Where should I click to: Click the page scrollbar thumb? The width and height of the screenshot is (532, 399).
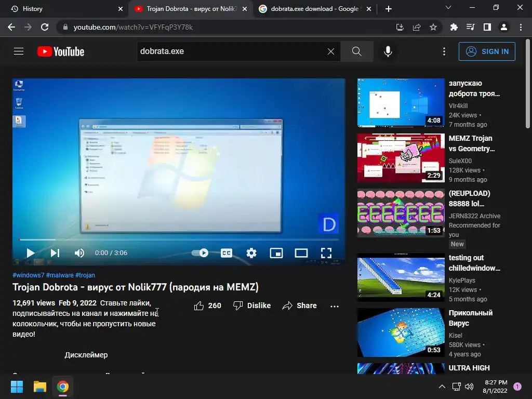(528, 84)
